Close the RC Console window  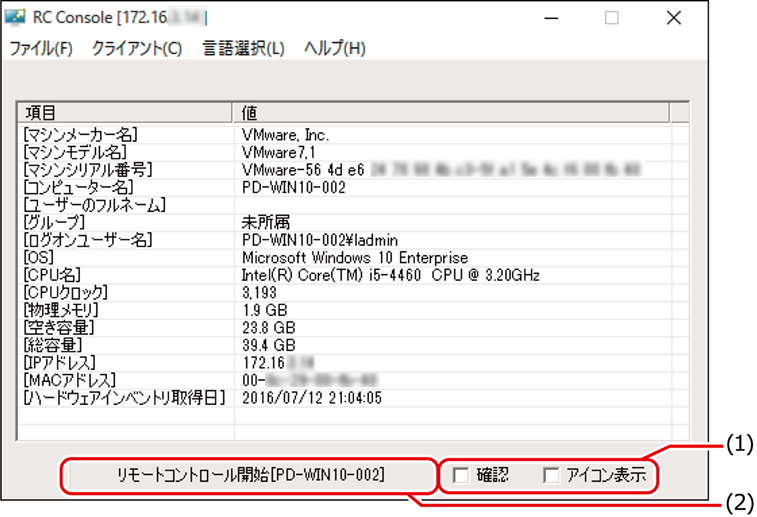673,18
